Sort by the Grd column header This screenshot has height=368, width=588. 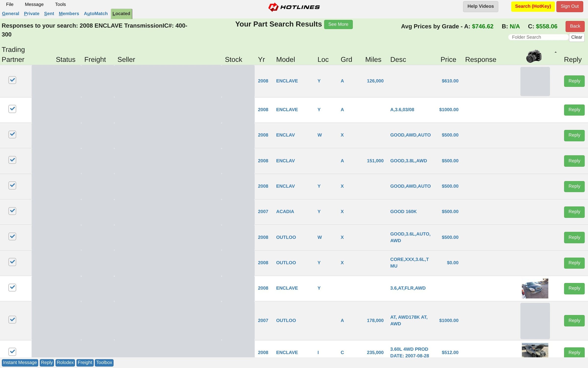click(x=346, y=60)
